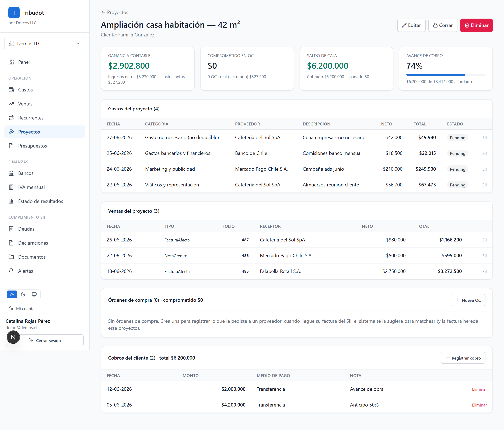504x430 pixels.
Task: Delete the Anticipo 50% cobro row
Action: [479, 405]
